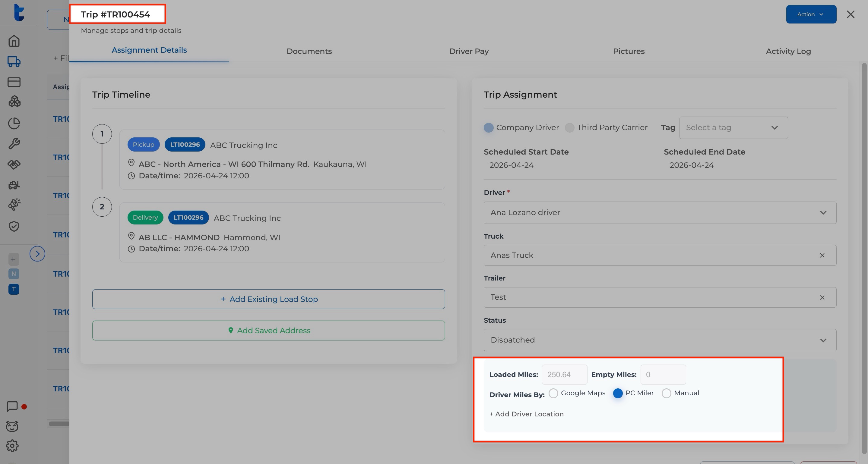The height and width of the screenshot is (464, 868).
Task: Open the handshake icon in sidebar
Action: tap(14, 164)
